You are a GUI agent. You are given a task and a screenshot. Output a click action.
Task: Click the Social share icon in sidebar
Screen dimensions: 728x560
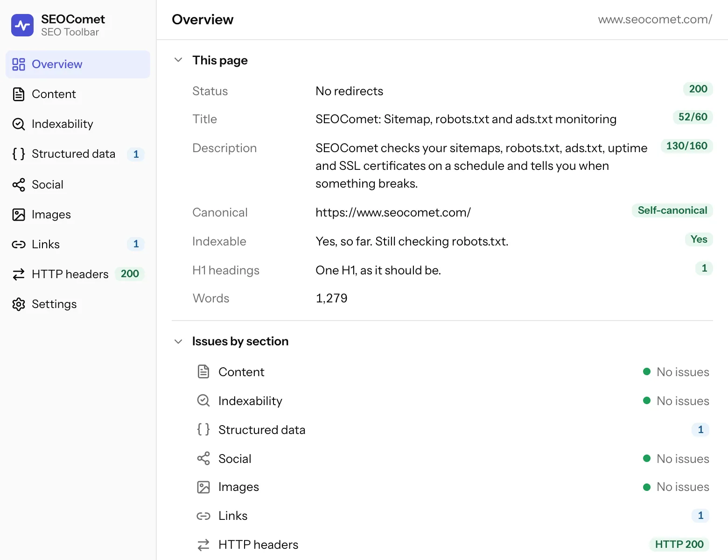coord(19,185)
